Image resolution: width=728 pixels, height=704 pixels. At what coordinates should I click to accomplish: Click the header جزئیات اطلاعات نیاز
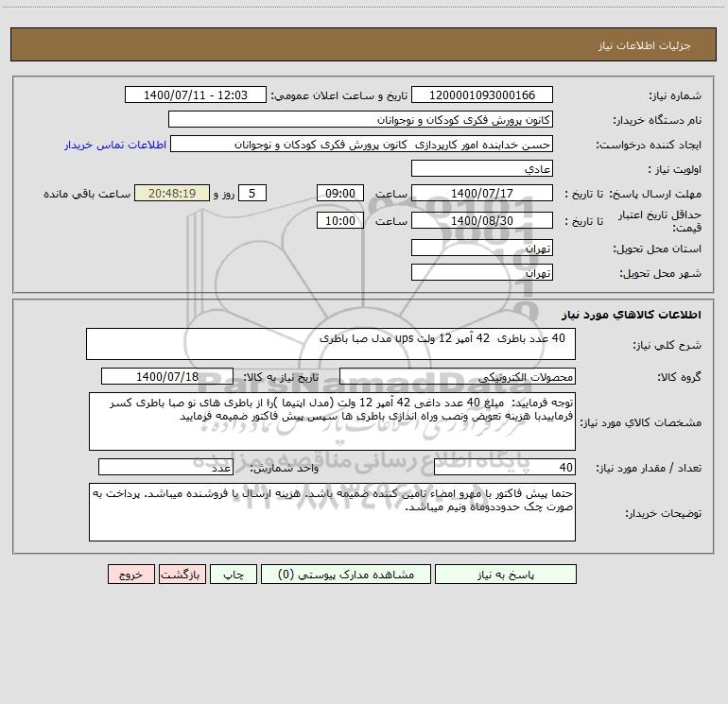645,45
